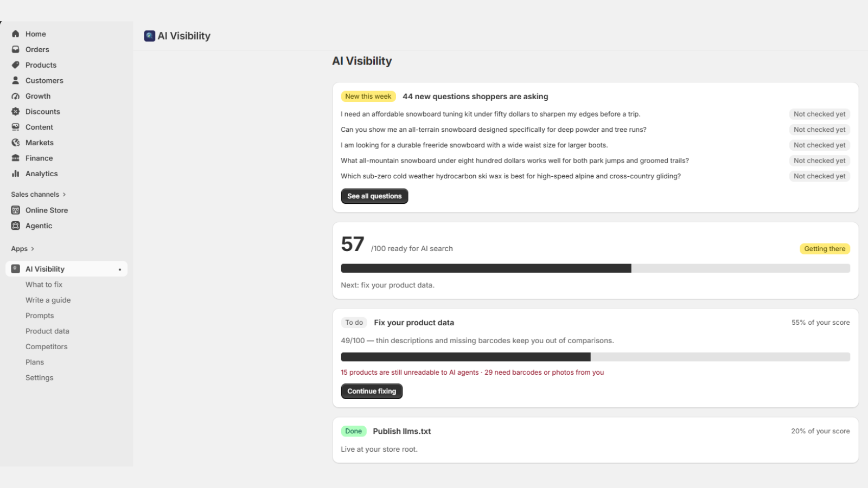Open What to fix submenu item

(44, 285)
